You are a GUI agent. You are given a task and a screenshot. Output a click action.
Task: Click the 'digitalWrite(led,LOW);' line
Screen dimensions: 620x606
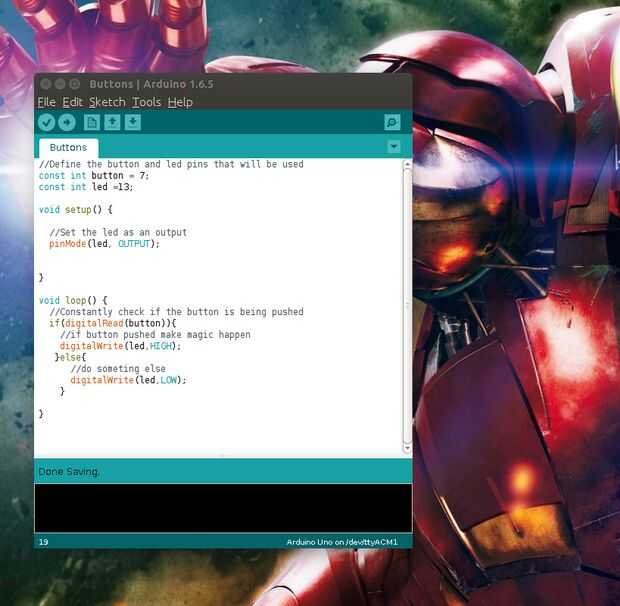(128, 380)
